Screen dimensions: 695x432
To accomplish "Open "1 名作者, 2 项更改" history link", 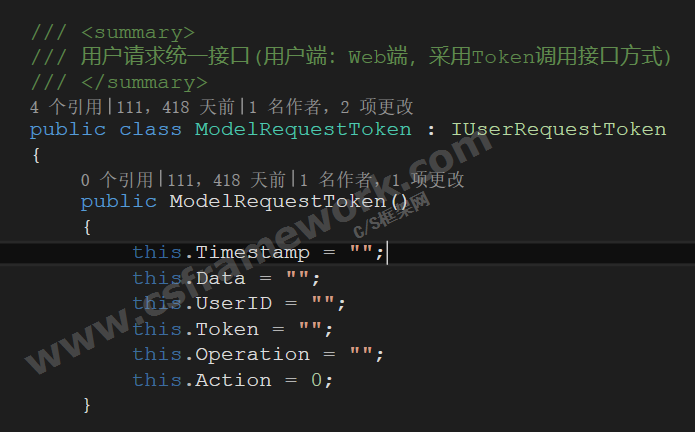I will (x=341, y=106).
